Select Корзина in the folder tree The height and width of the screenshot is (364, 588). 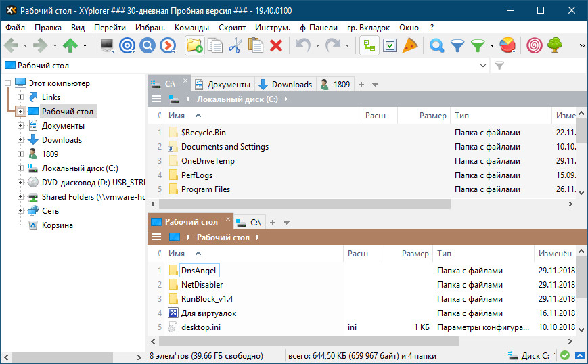[x=58, y=225]
